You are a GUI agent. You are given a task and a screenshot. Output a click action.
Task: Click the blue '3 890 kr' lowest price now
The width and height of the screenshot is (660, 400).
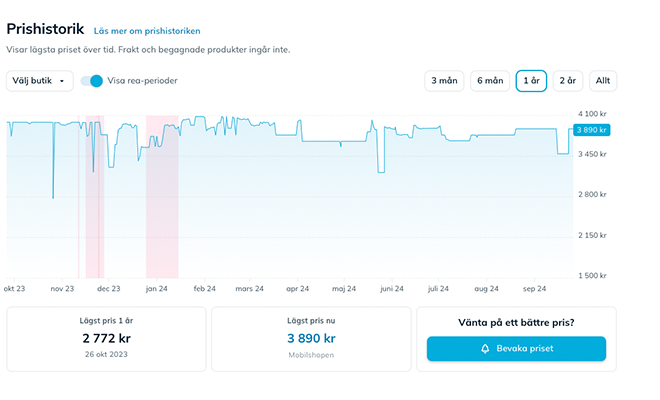click(311, 338)
